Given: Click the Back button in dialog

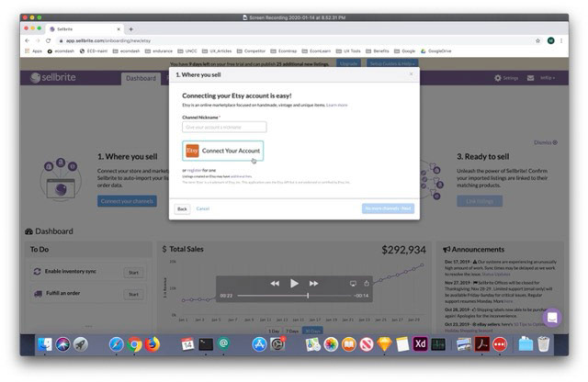Looking at the screenshot, I should 182,208.
